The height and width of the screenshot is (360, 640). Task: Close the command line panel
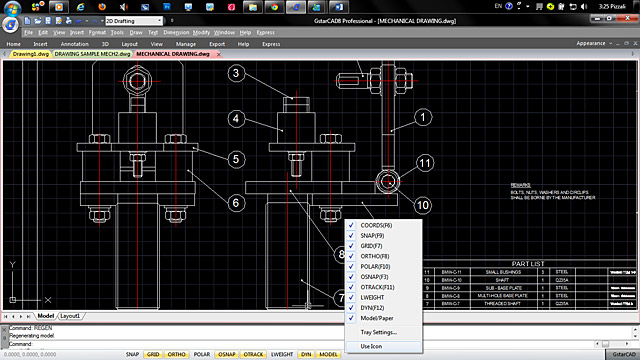(x=4, y=329)
